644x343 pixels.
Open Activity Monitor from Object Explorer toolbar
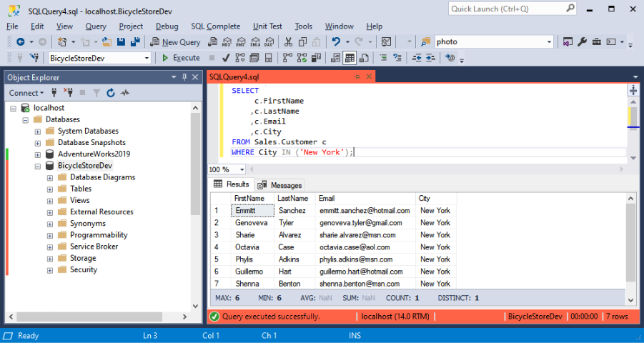point(125,93)
